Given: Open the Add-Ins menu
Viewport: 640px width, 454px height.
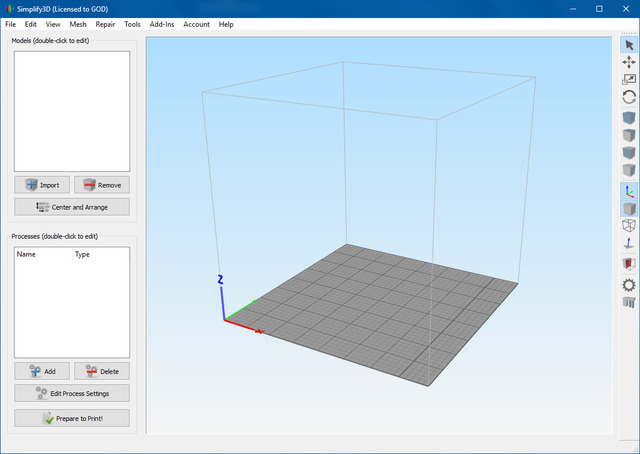Looking at the screenshot, I should 162,24.
